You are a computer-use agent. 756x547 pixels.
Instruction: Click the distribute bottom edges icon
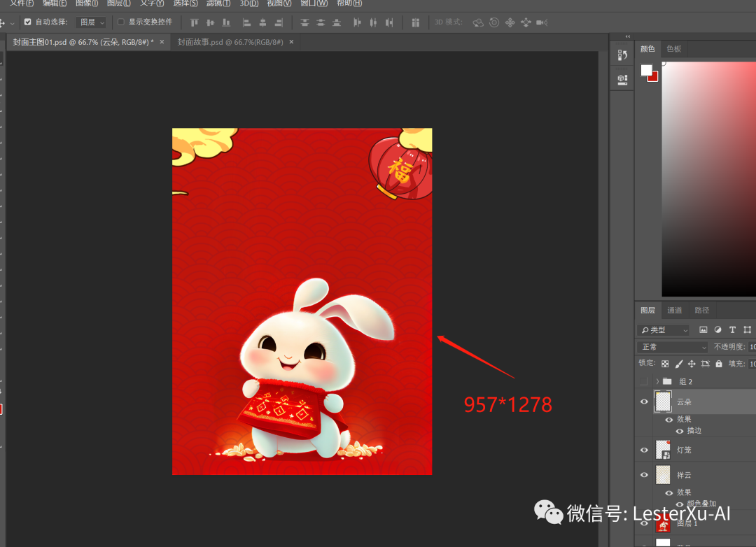tap(337, 22)
